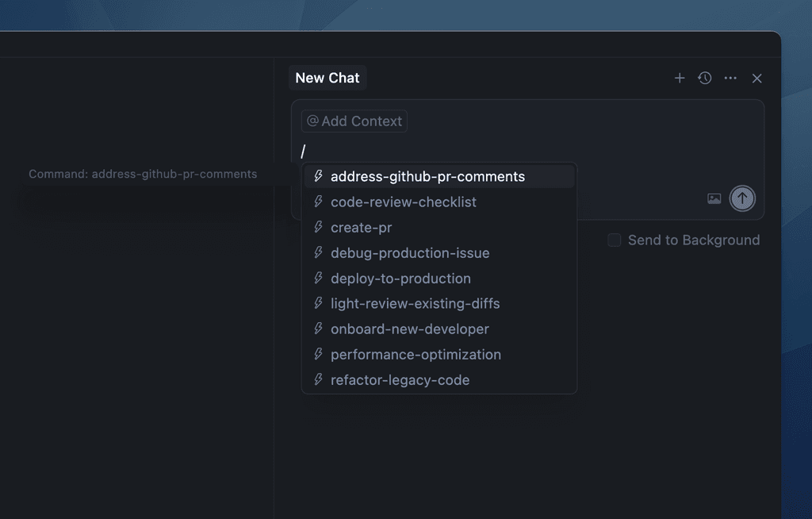812x519 pixels.
Task: Close the chat panel with X
Action: coord(756,78)
